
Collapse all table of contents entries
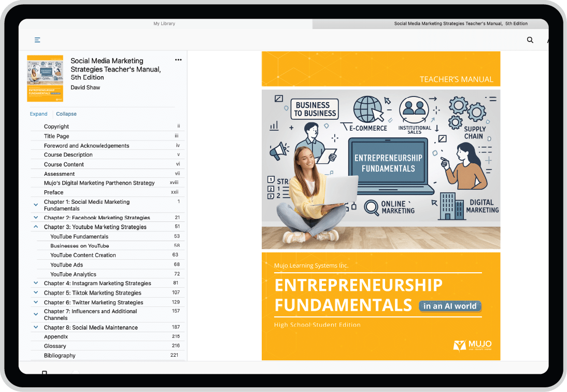(x=66, y=114)
